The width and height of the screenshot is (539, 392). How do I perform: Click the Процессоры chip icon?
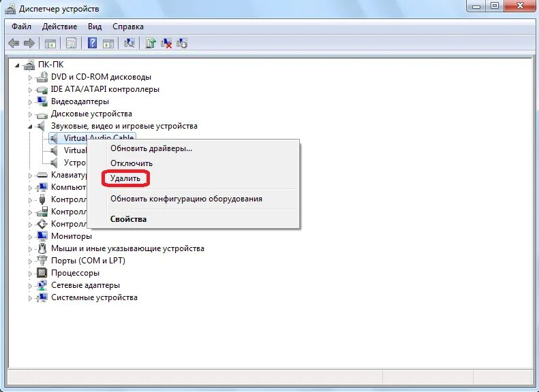pos(42,273)
